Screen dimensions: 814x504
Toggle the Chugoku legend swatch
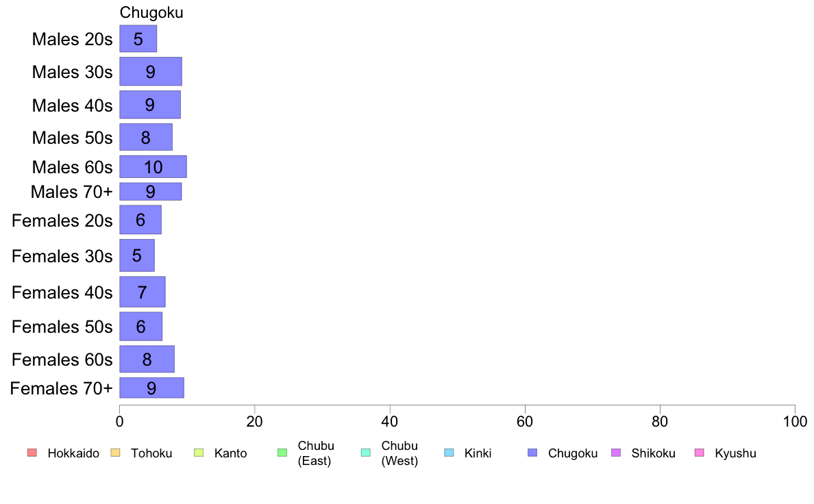[x=532, y=453]
